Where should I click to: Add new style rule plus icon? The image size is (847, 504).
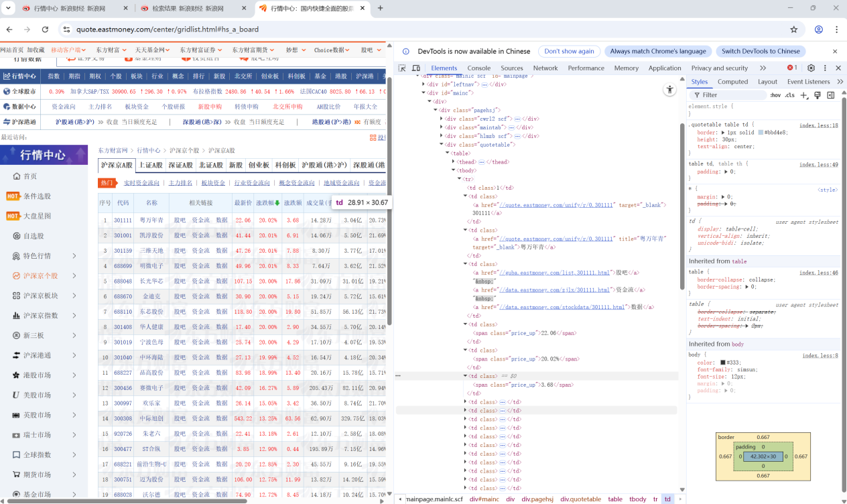pos(805,95)
